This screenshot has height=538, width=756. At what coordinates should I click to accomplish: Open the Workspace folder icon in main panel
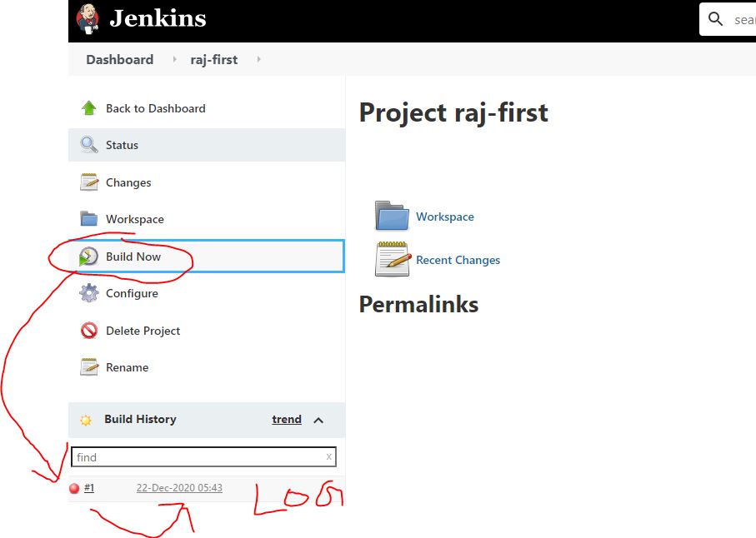pos(392,216)
